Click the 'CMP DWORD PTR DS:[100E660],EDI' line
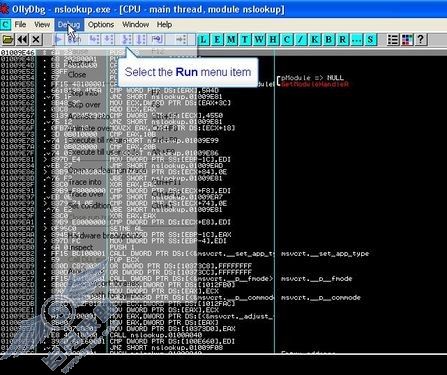447x375 pixels. 172,341
